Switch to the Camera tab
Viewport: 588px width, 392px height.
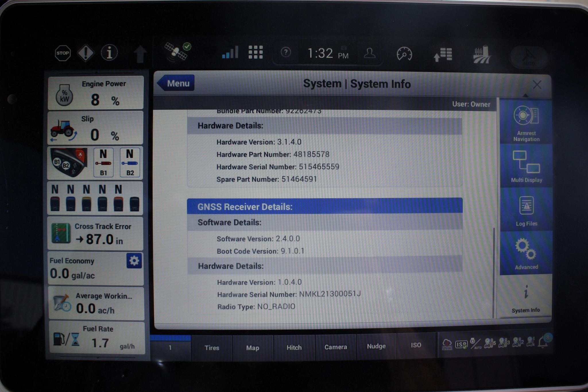(x=335, y=347)
